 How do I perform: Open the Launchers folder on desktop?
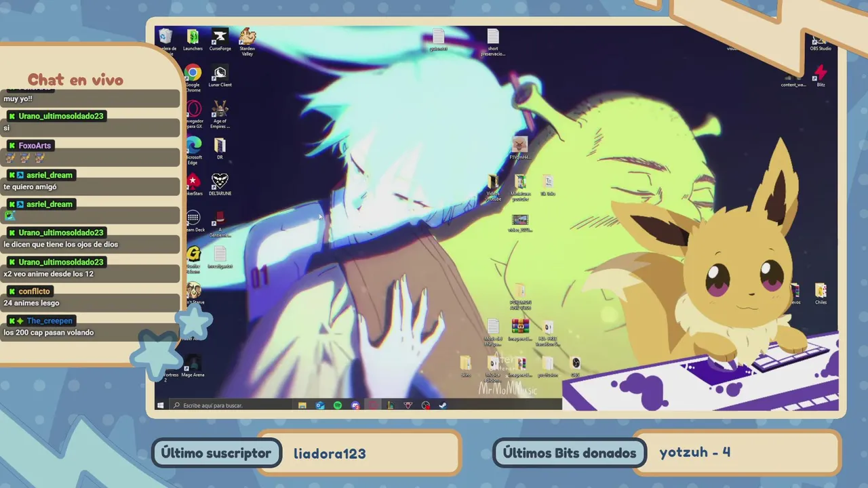[193, 39]
